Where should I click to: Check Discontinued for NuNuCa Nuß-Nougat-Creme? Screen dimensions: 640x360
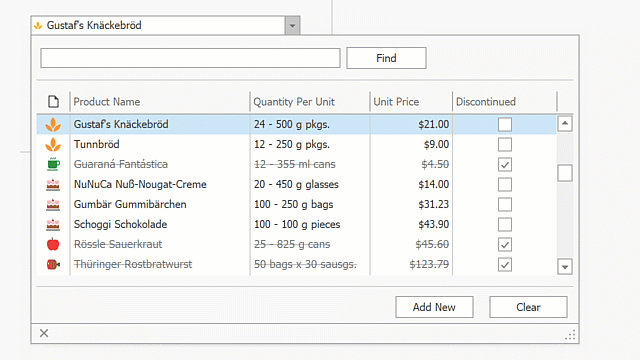[505, 184]
